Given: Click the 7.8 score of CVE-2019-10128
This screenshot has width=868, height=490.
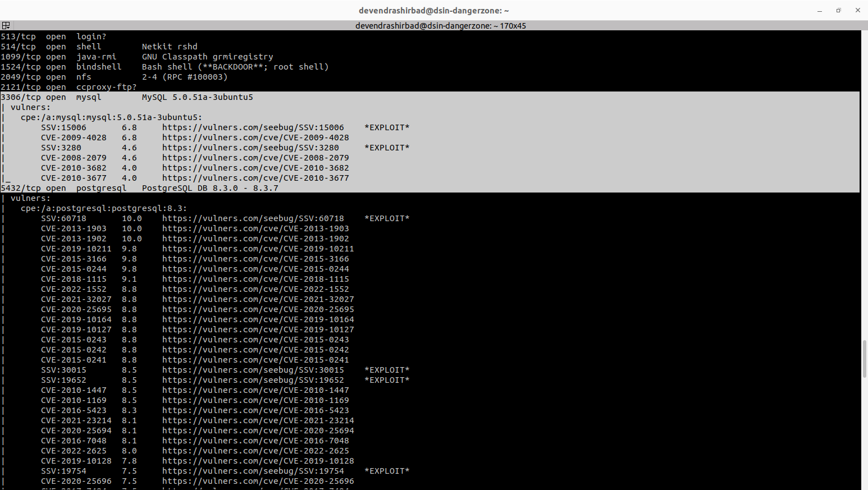Looking at the screenshot, I should (x=129, y=461).
